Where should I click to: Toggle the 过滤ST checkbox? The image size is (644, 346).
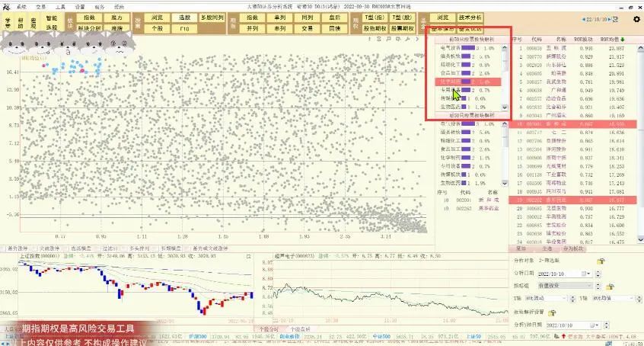click(x=98, y=248)
